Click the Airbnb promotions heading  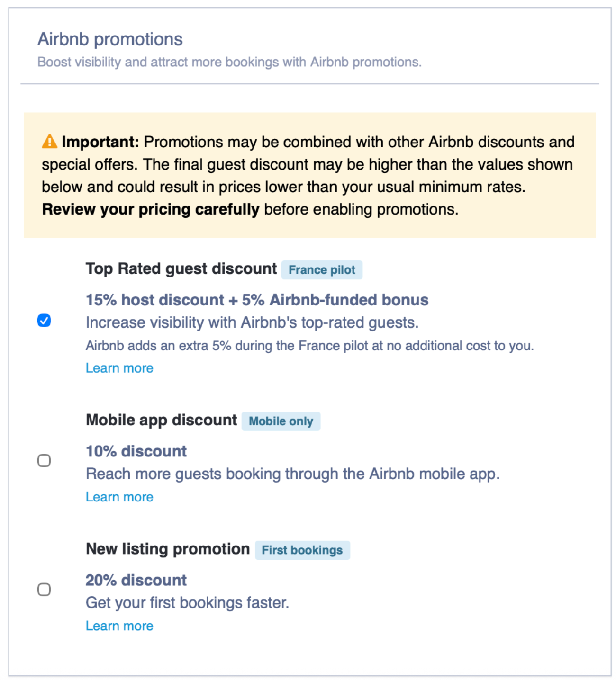(110, 39)
